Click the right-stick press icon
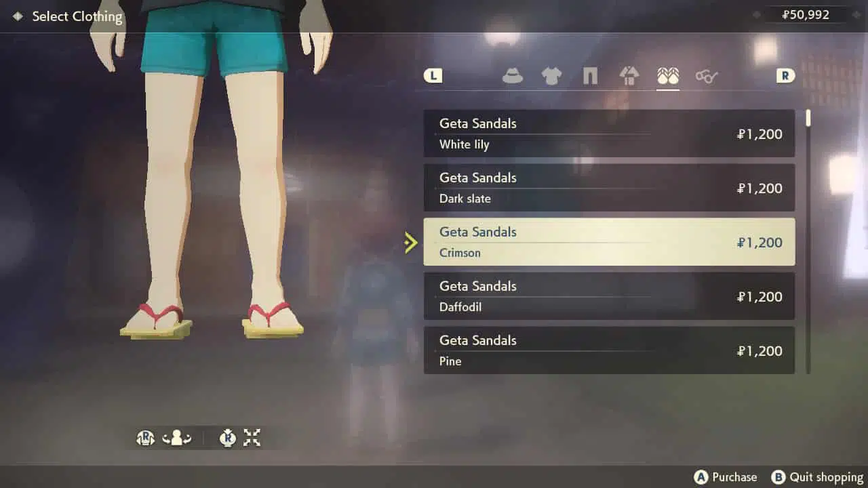868x488 pixels. pos(228,438)
